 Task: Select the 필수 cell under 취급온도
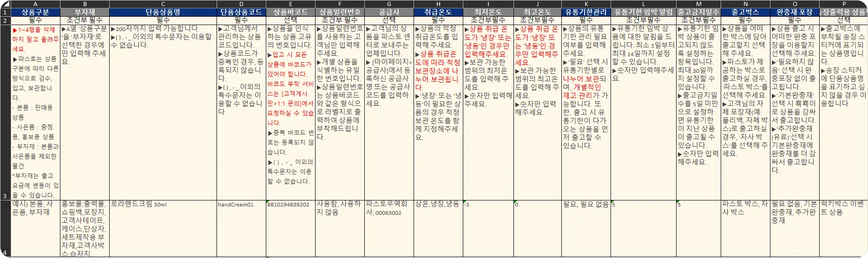tap(438, 20)
